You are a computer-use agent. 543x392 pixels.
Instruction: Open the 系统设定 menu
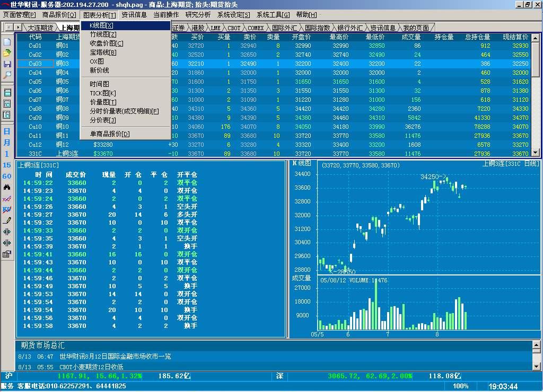(233, 15)
